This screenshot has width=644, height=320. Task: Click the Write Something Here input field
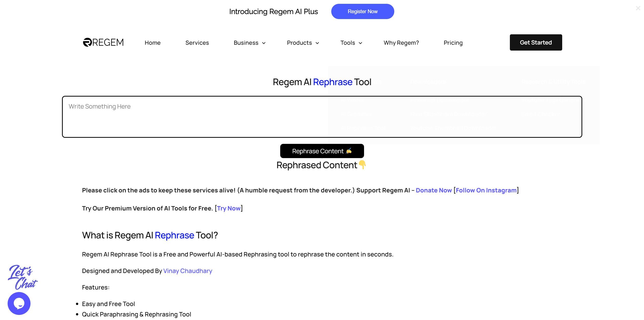tap(322, 117)
